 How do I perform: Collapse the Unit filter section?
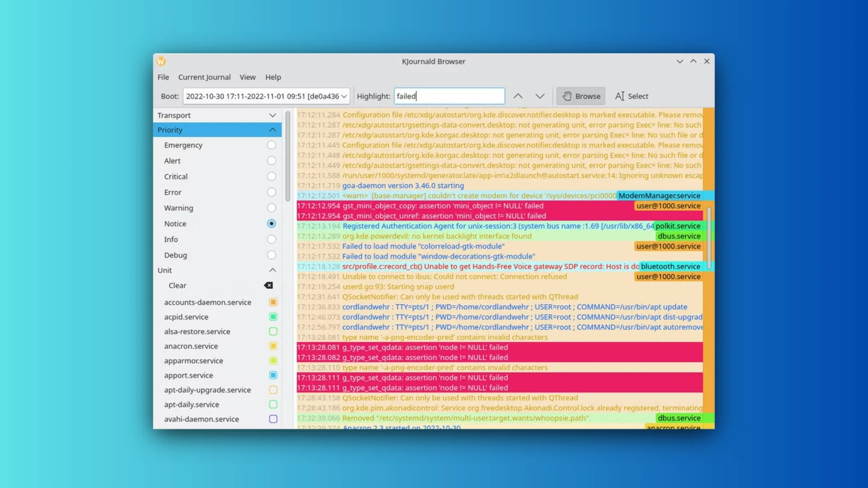[x=217, y=271]
